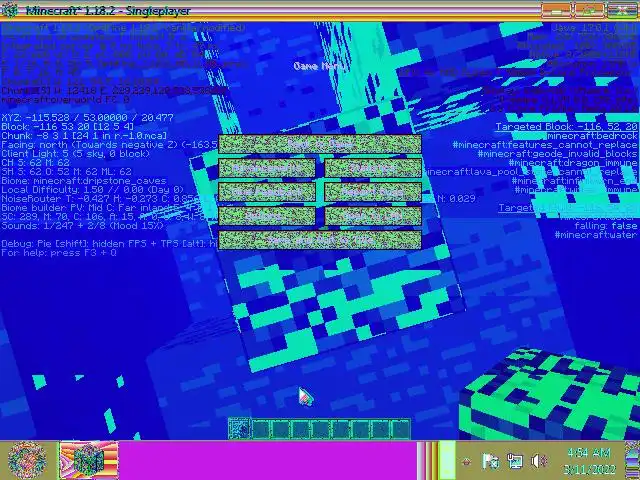Click the 'Chunk: -8 3 1' debug line
640x480 pixels.
[84, 136]
